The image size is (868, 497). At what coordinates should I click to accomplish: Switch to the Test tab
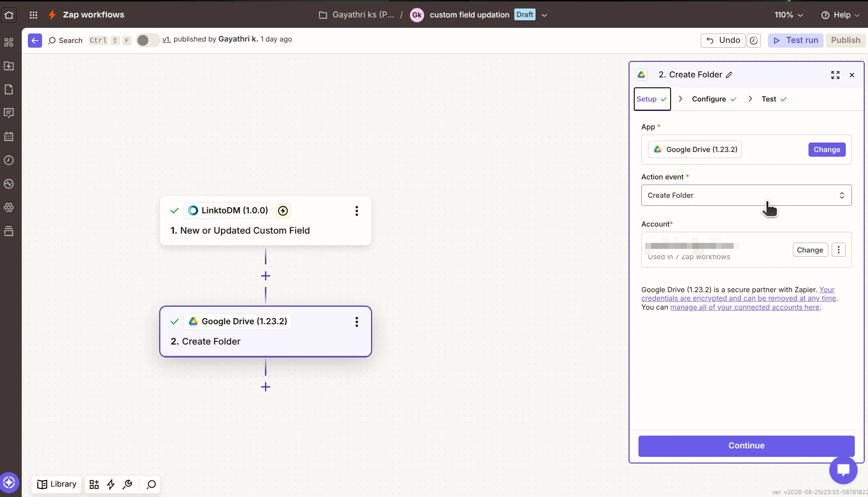tap(774, 99)
